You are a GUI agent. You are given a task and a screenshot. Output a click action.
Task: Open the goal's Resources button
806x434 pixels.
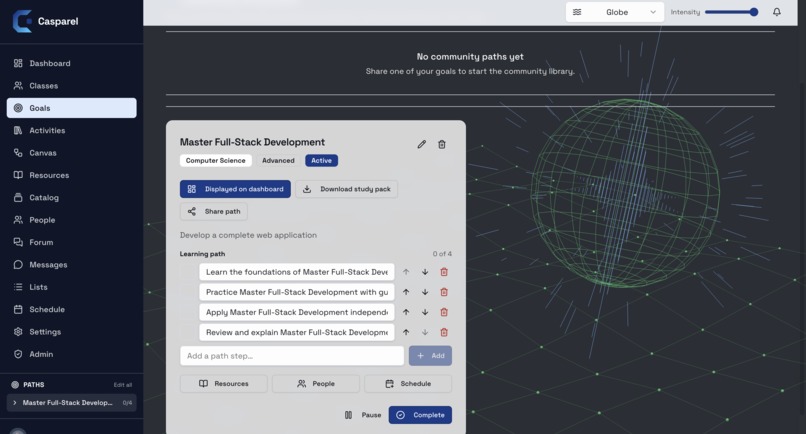224,384
